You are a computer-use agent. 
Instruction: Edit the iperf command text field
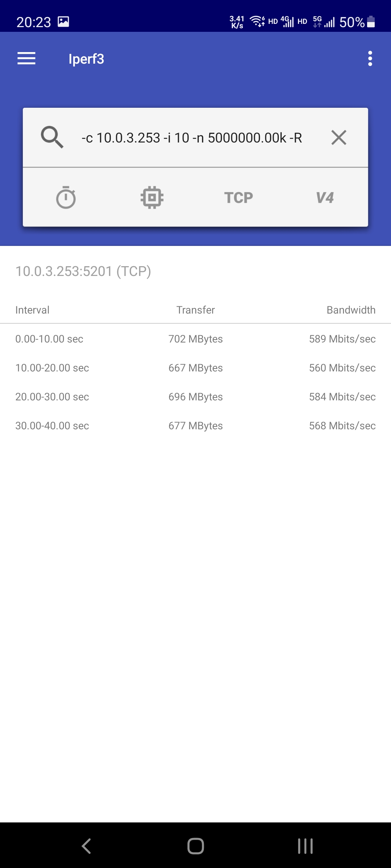[x=192, y=138]
